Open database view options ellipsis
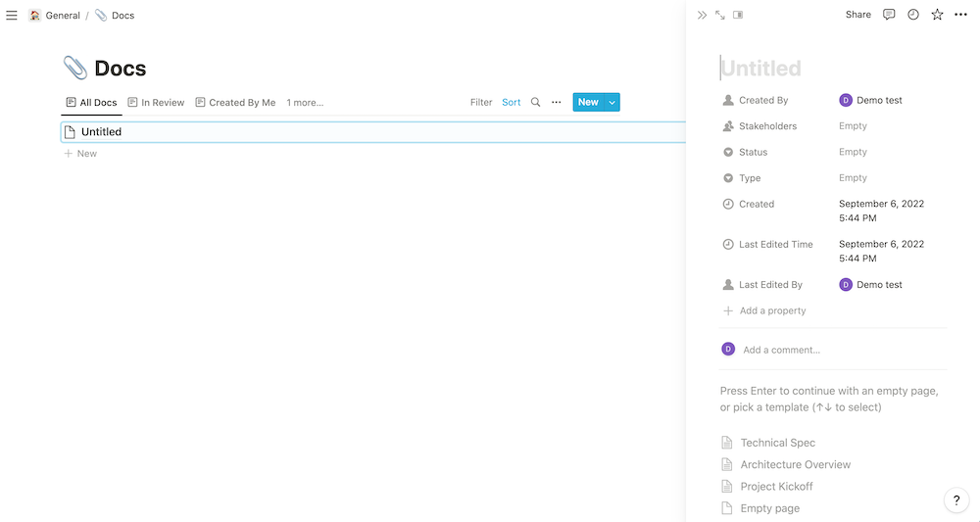This screenshot has width=980, height=522. 557,102
